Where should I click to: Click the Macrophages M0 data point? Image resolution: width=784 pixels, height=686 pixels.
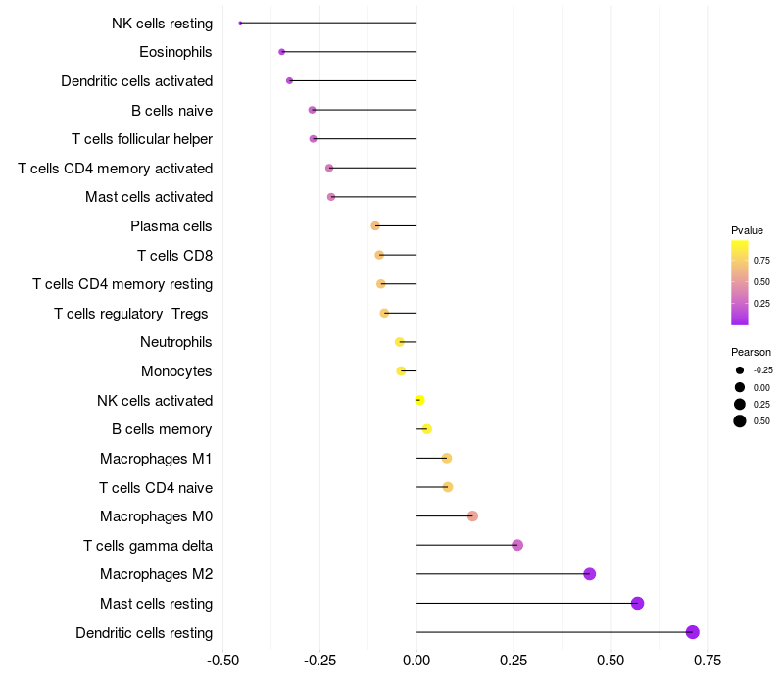472,516
